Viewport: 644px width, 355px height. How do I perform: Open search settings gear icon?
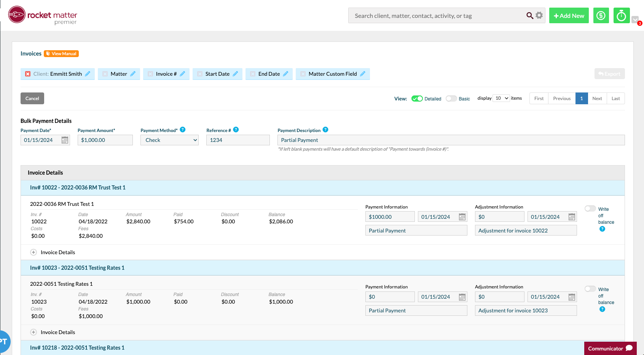coord(539,16)
